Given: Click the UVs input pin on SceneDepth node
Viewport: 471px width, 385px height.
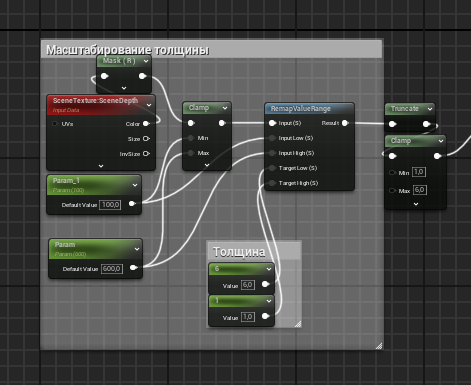Looking at the screenshot, I should [x=55, y=124].
